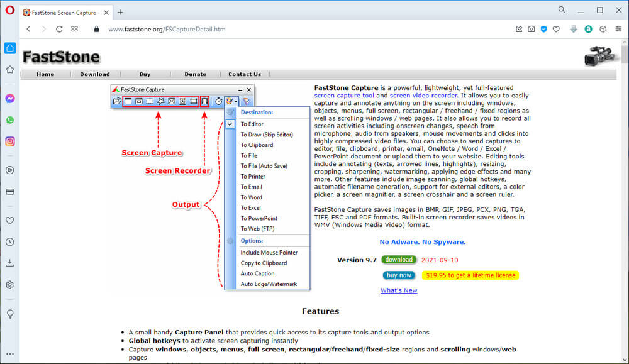629x364 pixels.
Task: Open WhatsApp in the sidebar
Action: click(10, 120)
